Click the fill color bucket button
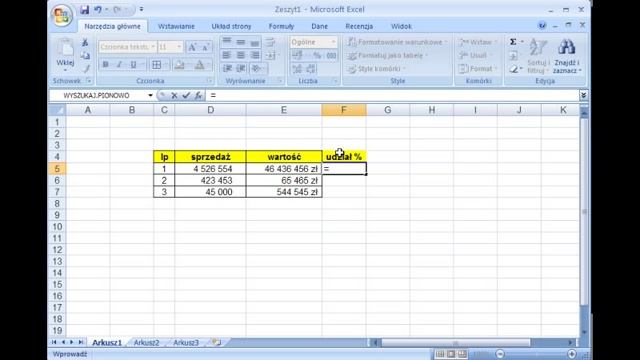The height and width of the screenshot is (360, 640). click(x=179, y=64)
